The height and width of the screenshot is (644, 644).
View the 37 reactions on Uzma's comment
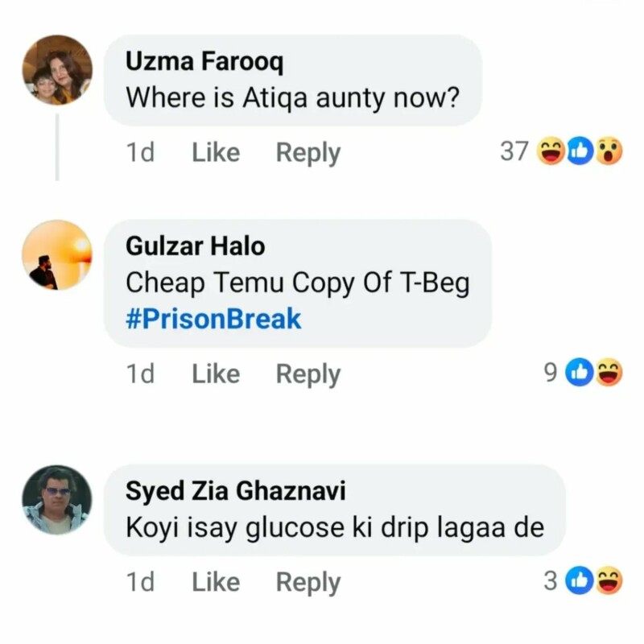click(514, 151)
